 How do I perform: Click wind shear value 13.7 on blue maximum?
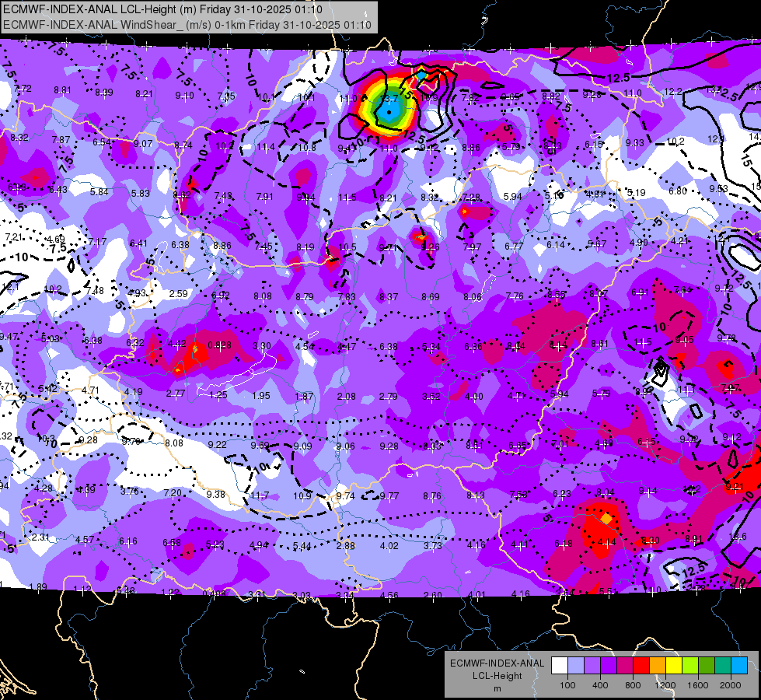click(389, 99)
